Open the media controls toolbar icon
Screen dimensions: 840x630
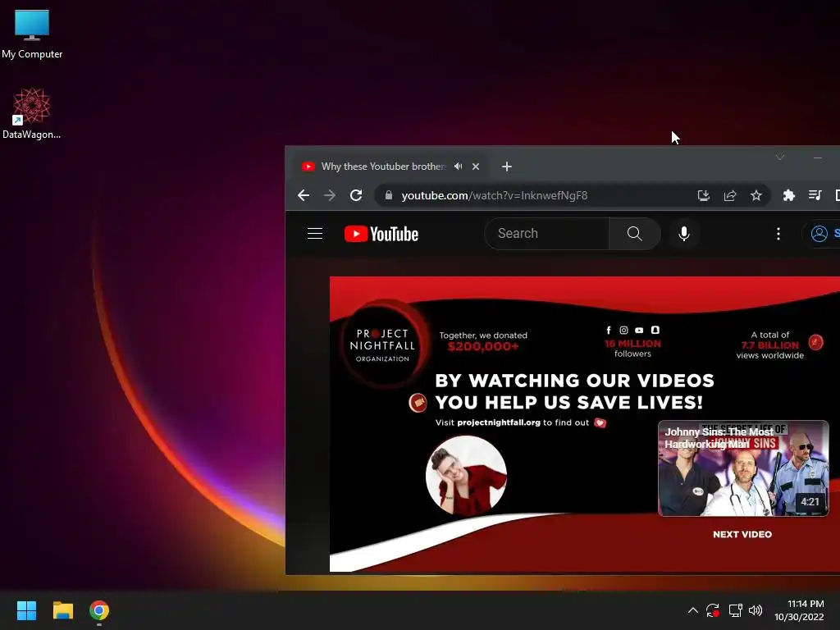pos(815,195)
